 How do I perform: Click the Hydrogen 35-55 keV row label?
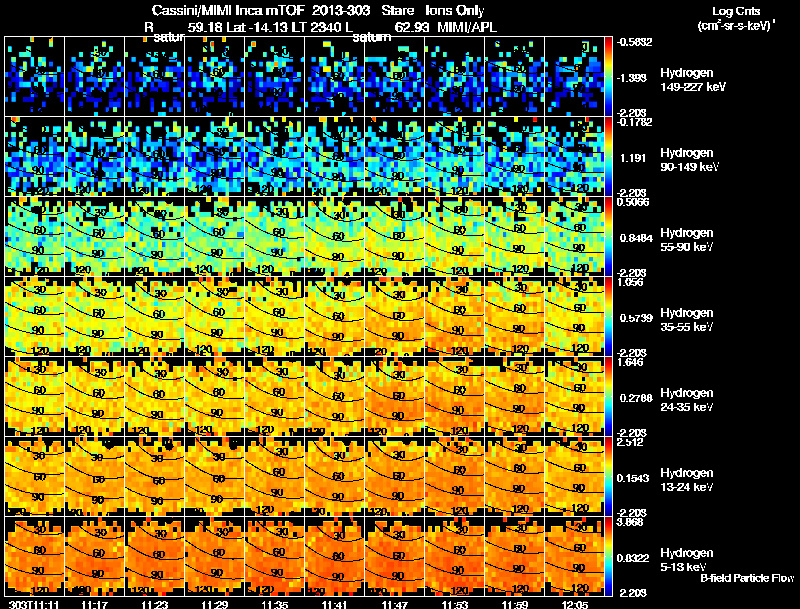[687, 320]
